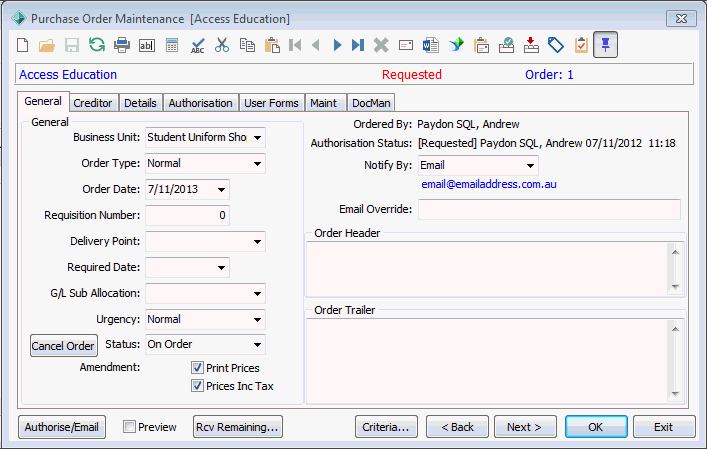Click inside the Order Header text area
The image size is (707, 449).
point(487,269)
